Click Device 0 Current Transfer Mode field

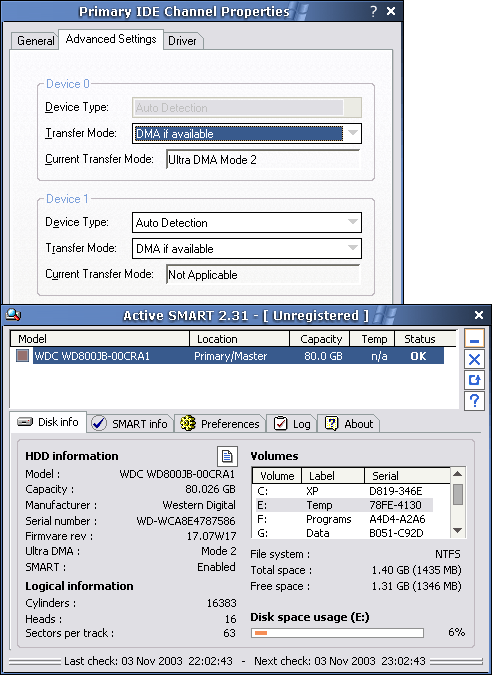coord(263,160)
